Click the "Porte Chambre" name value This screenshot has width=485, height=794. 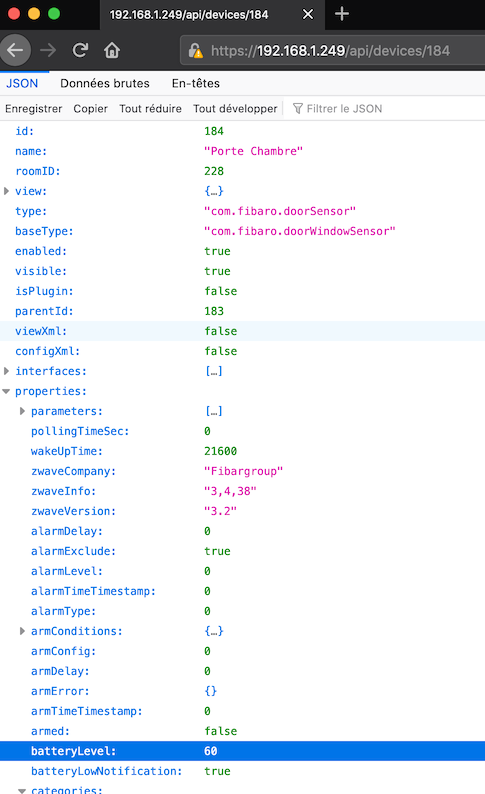(253, 151)
